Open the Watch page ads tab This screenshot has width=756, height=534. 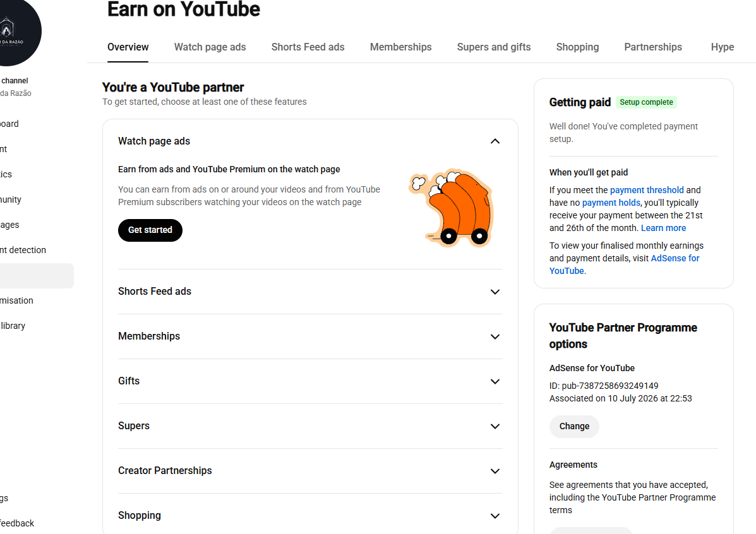(210, 47)
